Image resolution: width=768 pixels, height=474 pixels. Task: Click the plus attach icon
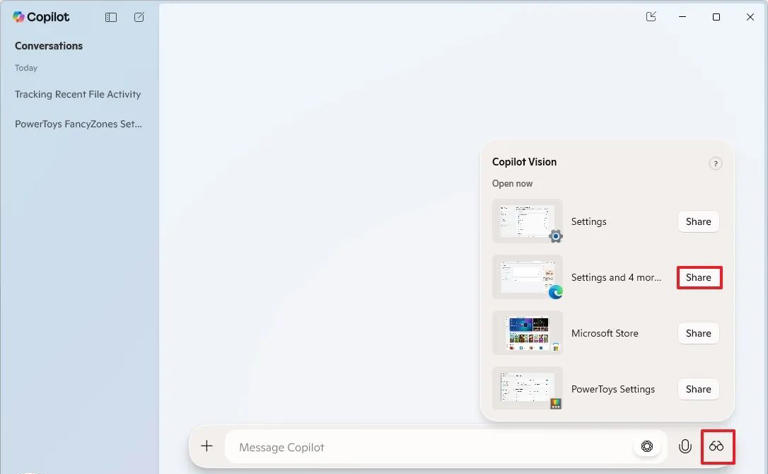coord(207,446)
